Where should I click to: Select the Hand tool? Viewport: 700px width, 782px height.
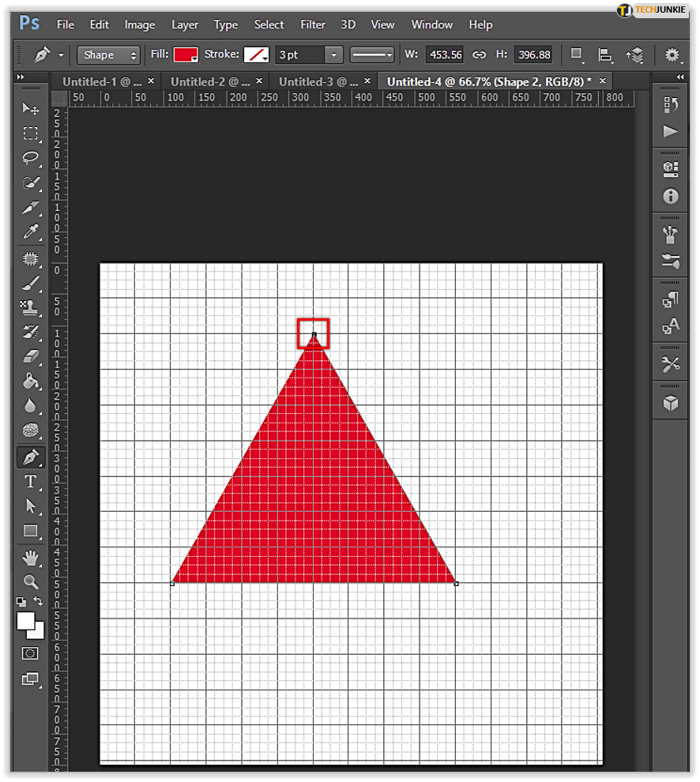click(x=31, y=558)
